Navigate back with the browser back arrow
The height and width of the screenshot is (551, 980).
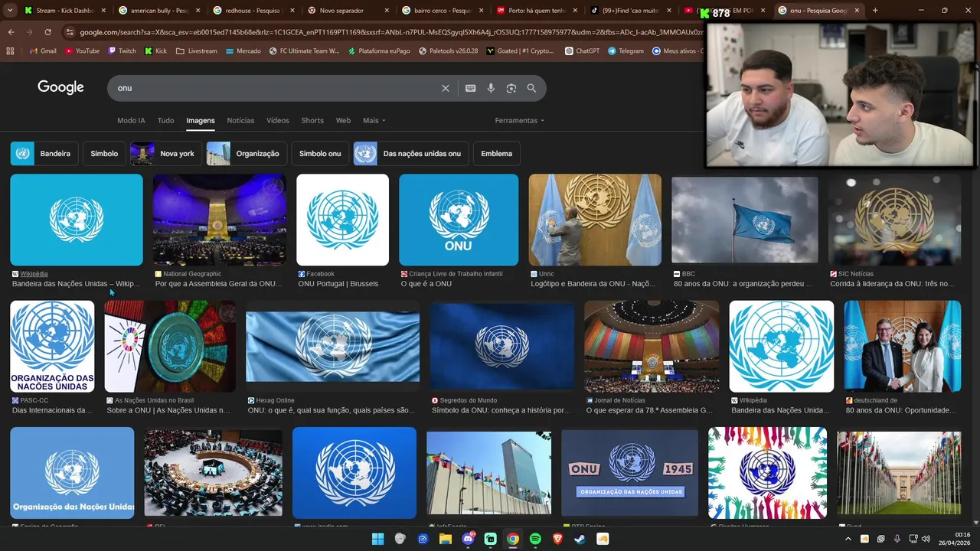coord(11,32)
